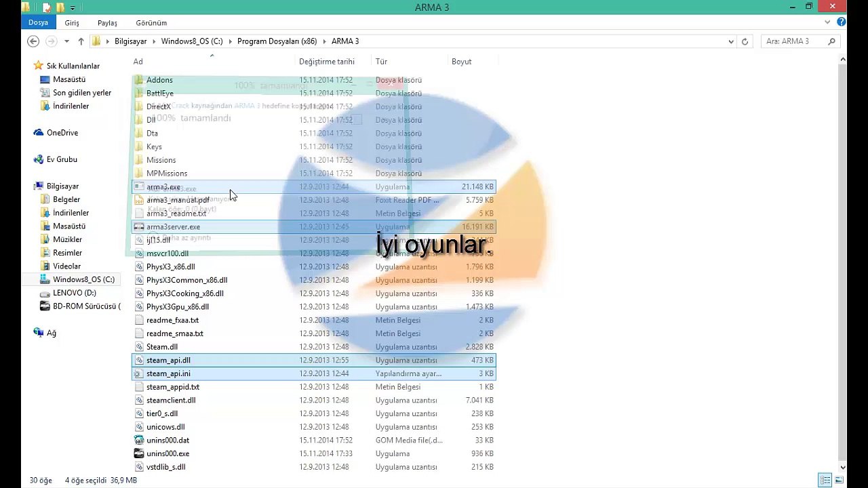Go up one folder level with Up arrow
The width and height of the screenshot is (868, 488).
click(81, 41)
